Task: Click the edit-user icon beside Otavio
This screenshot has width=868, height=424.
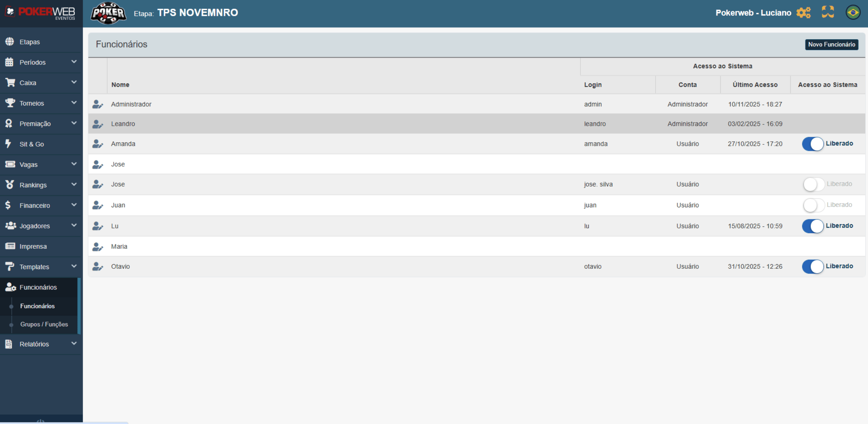Action: pyautogui.click(x=97, y=267)
